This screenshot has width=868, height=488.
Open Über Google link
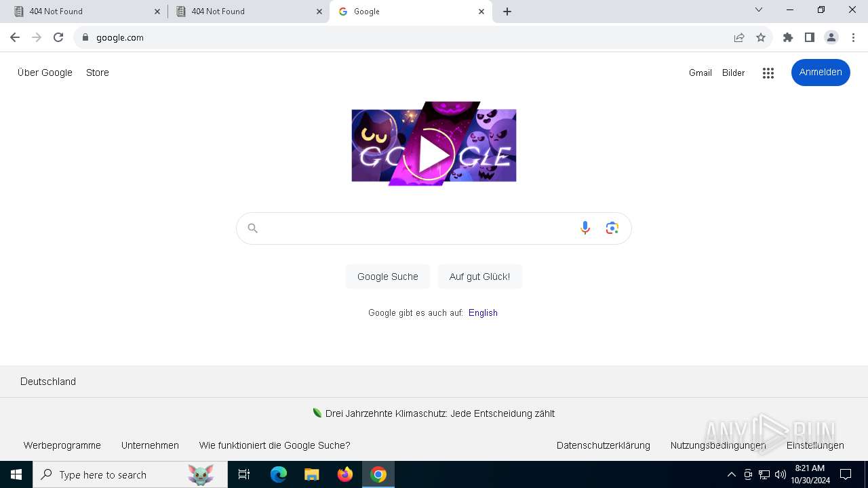(45, 73)
